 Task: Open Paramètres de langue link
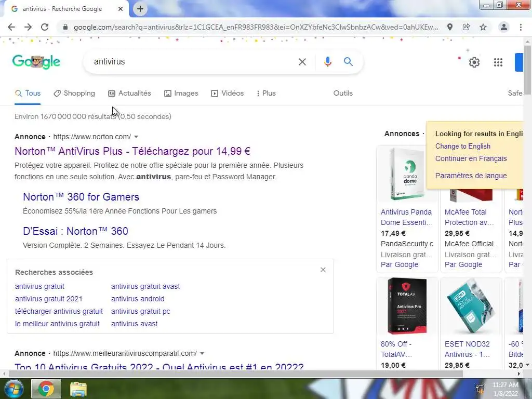click(471, 176)
